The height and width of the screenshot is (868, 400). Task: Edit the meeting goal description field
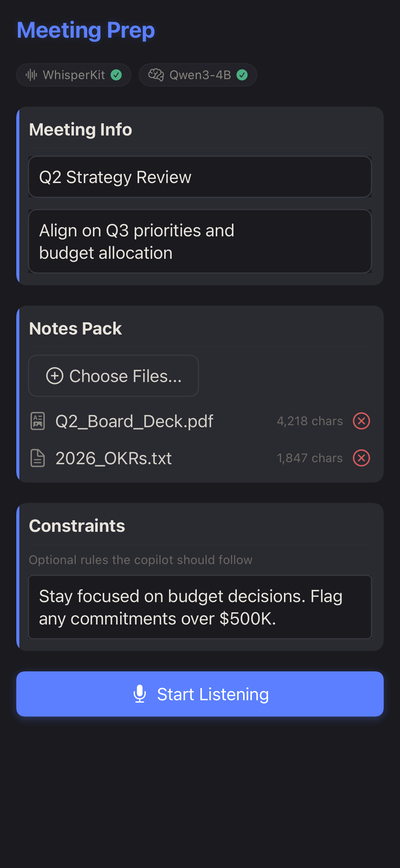[200, 241]
